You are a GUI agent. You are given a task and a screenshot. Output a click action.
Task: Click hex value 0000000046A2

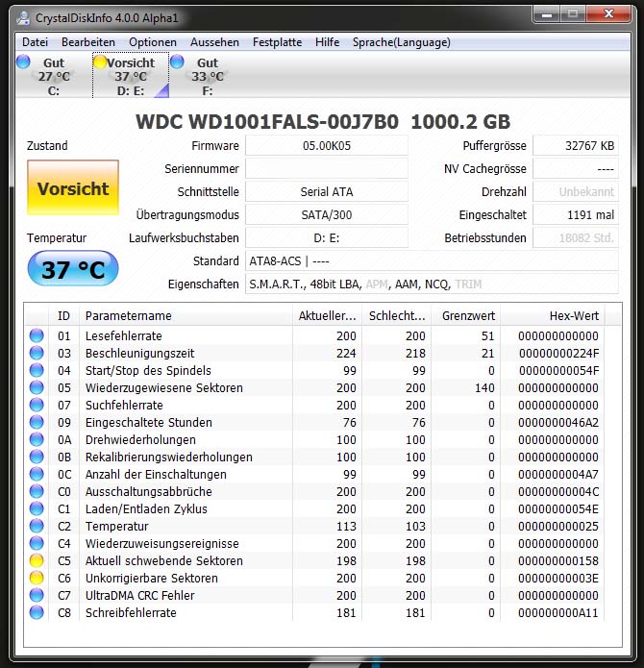[558, 422]
